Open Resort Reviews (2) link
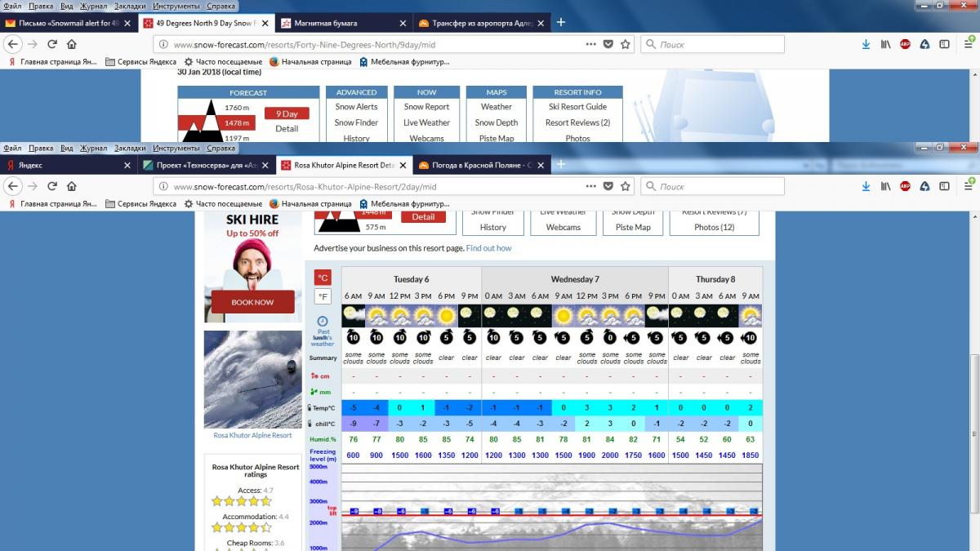The image size is (980, 551). (577, 122)
